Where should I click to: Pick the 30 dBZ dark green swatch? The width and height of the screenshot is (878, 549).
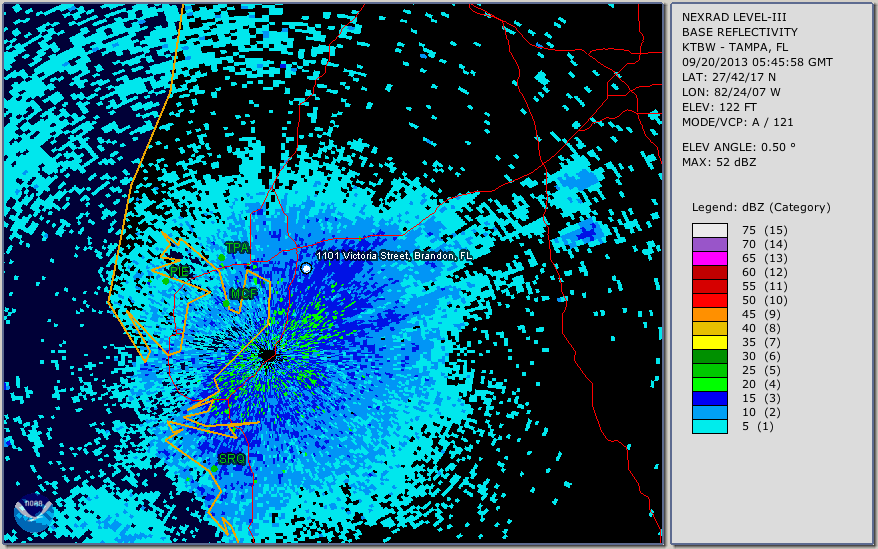(x=709, y=356)
